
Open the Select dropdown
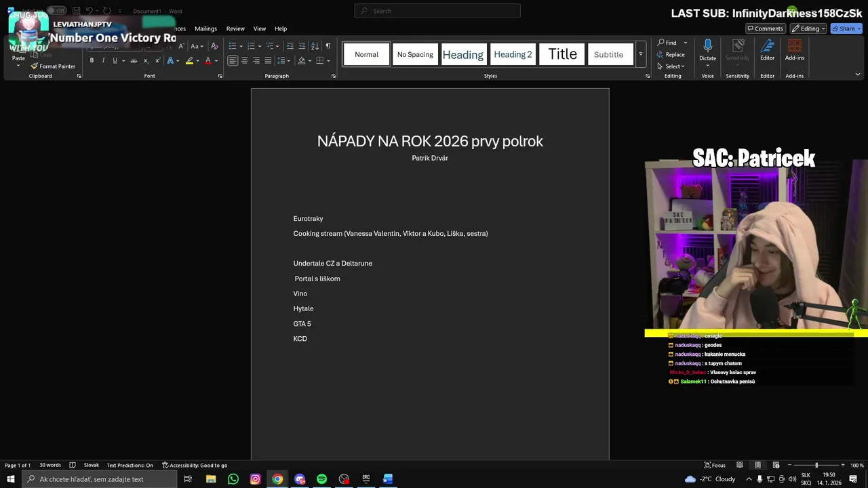[671, 66]
